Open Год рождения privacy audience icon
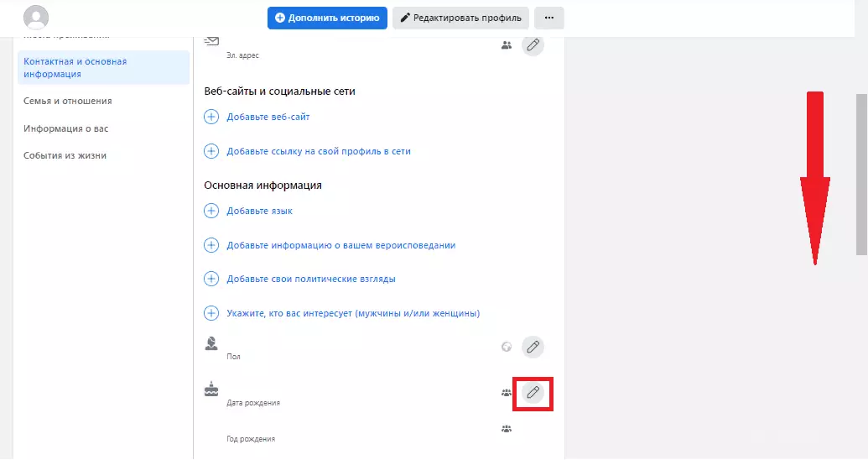Viewport: 868px width, 460px height. [x=507, y=429]
